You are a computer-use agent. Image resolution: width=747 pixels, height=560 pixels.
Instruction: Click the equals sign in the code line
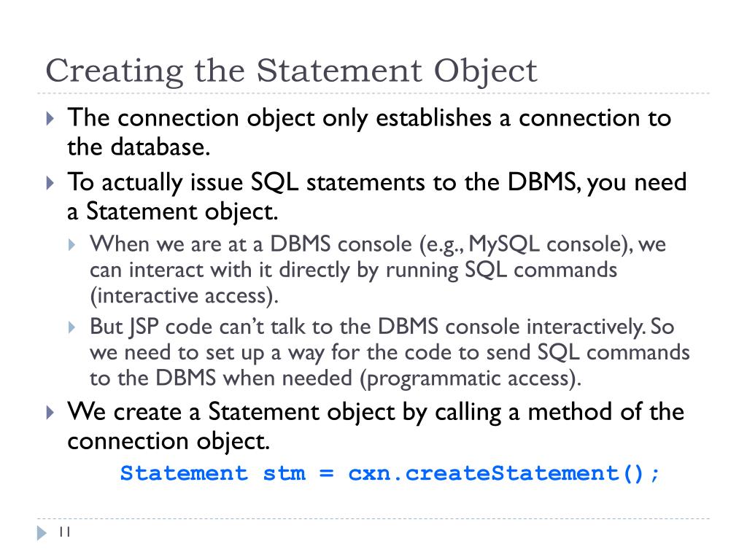pos(327,473)
